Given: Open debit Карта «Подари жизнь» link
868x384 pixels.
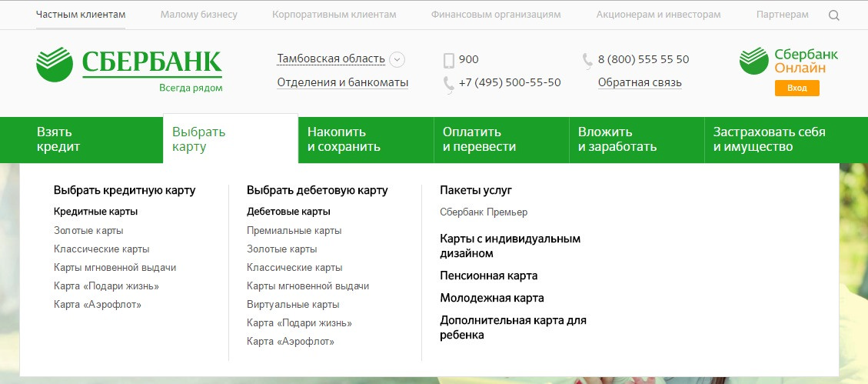Looking at the screenshot, I should tap(300, 323).
